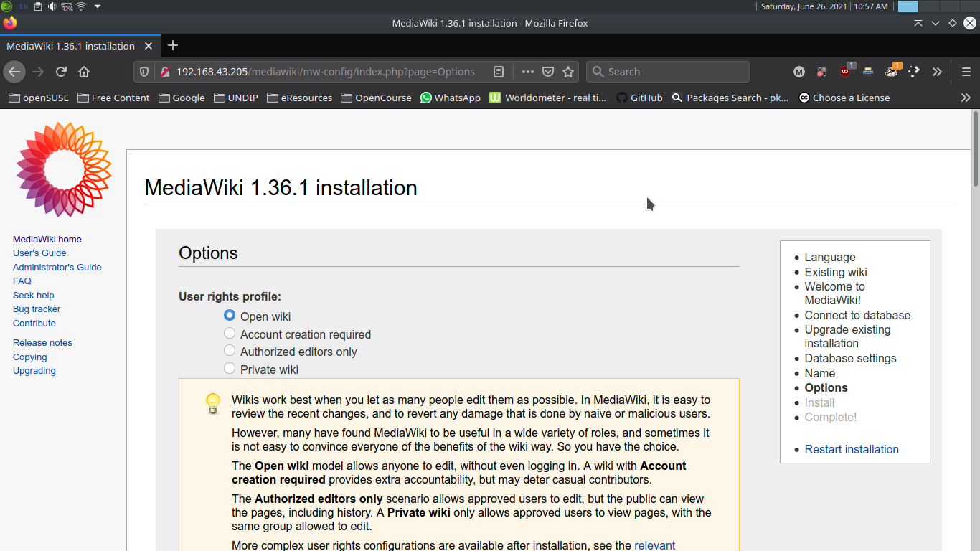Open the Release notes link
980x551 pixels.
click(x=42, y=343)
